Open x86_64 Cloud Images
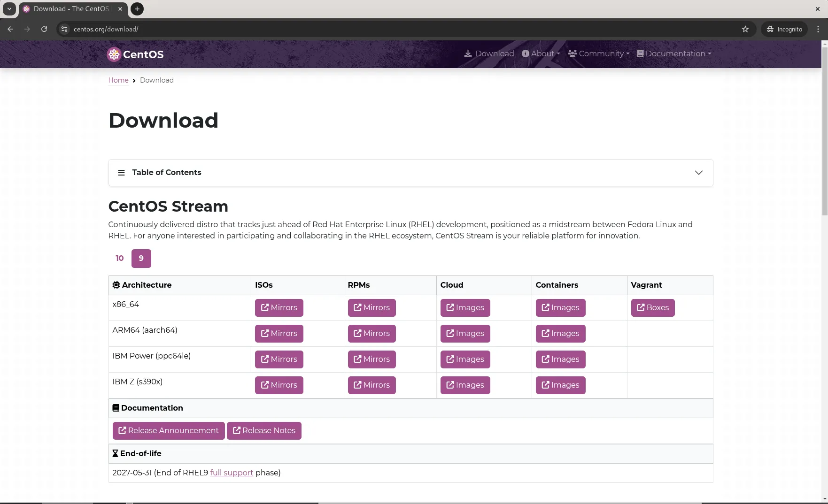 click(x=465, y=308)
